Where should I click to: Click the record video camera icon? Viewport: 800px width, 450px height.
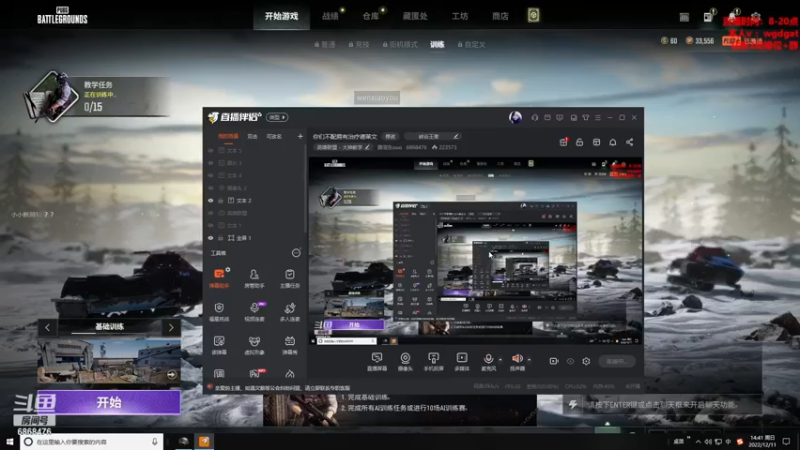point(554,361)
